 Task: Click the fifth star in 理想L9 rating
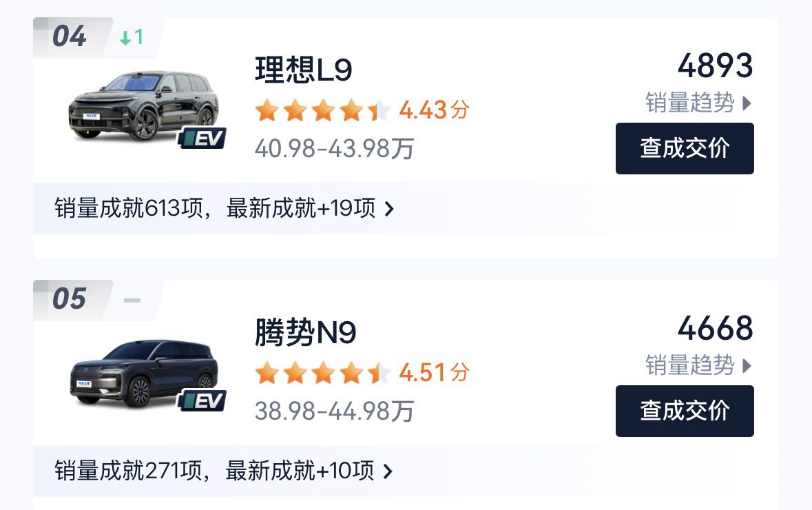[x=380, y=110]
